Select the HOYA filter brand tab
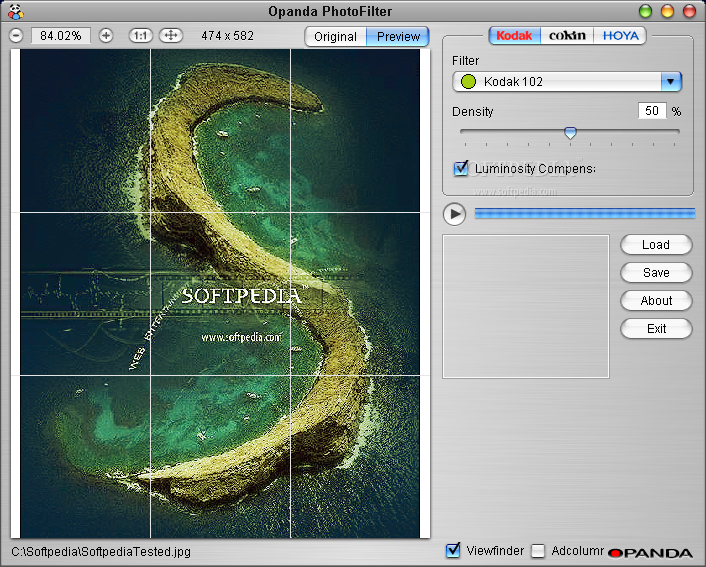This screenshot has height=567, width=706. pos(620,36)
